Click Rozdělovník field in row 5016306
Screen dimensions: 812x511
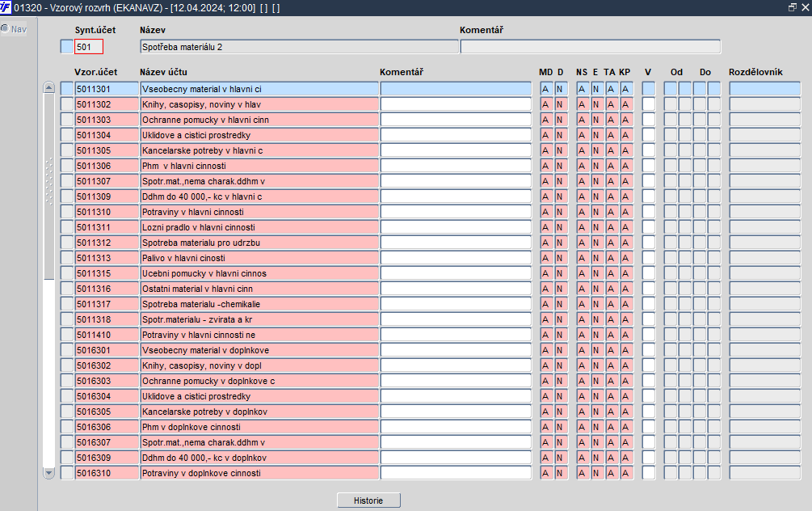click(765, 427)
